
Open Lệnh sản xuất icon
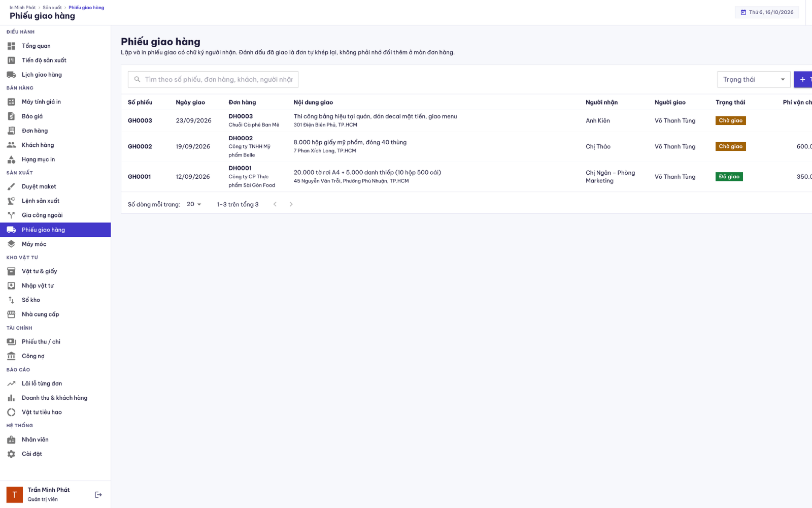11,201
